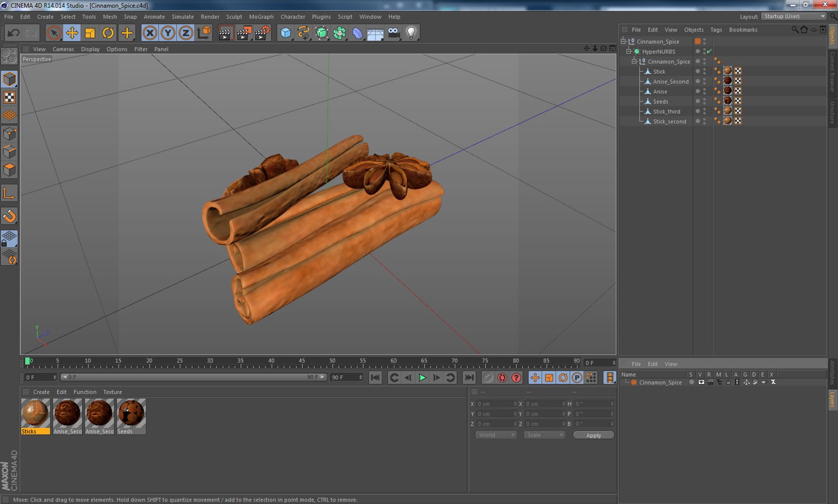Open the viewport Cameras menu
Screen dimensions: 838x504
[63, 49]
